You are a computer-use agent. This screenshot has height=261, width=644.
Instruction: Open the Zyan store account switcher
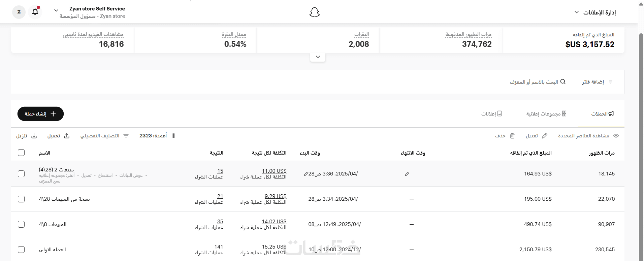[56, 11]
